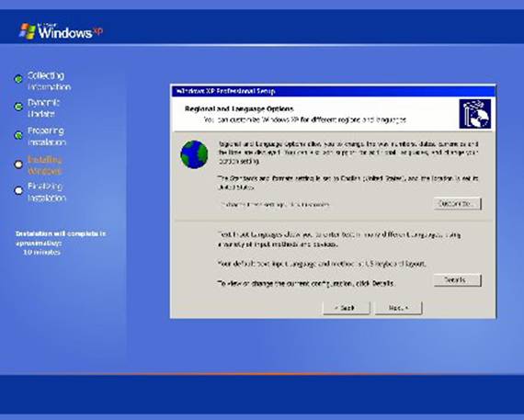Click the Regional and Language Options heading
The height and width of the screenshot is (420, 524).
[239, 109]
